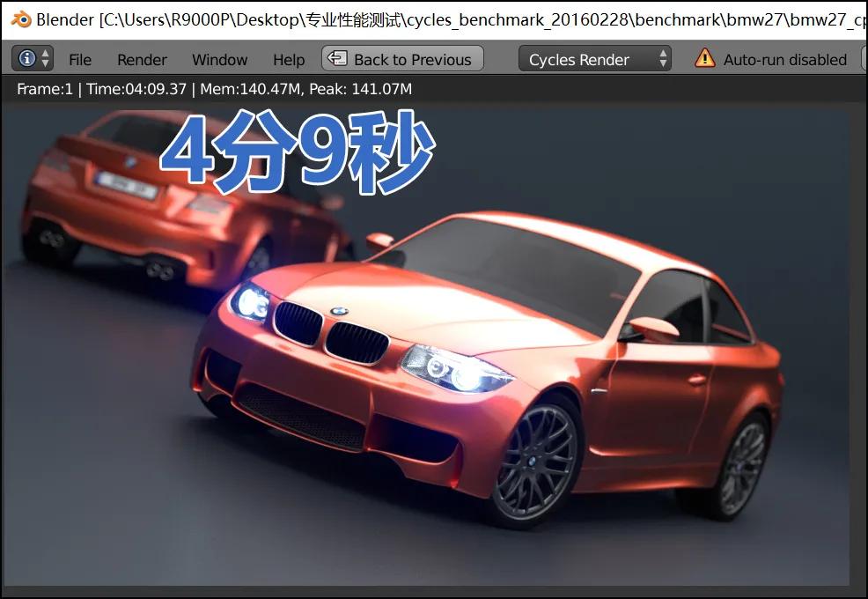Open the Window menu

[x=219, y=59]
